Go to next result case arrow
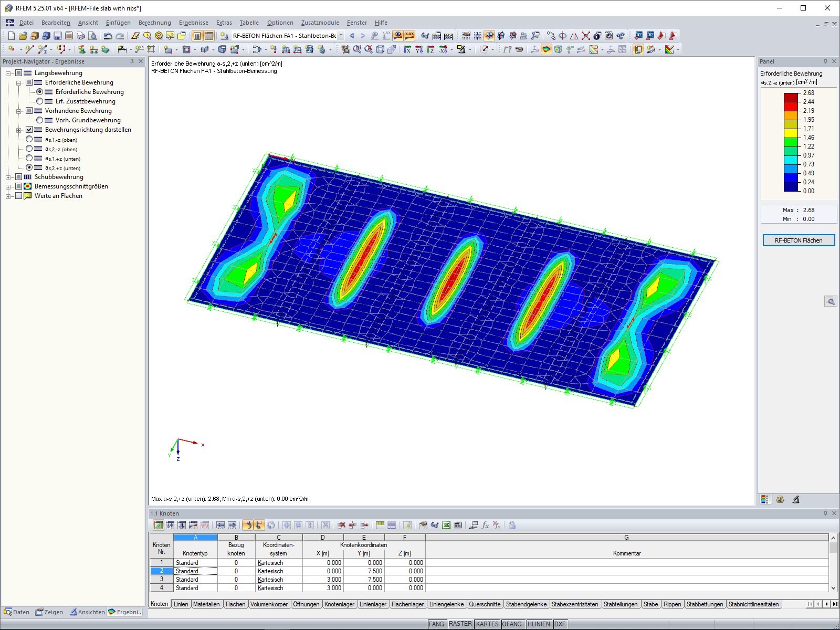Viewport: 840px width, 630px height. point(363,36)
